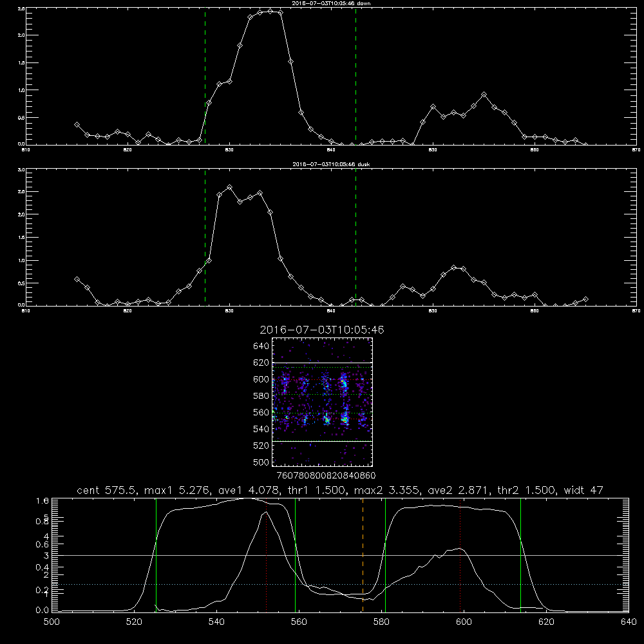This screenshot has width=644, height=644.
Task: Click the orange dashed center line in bottom plot
Action: (x=363, y=555)
